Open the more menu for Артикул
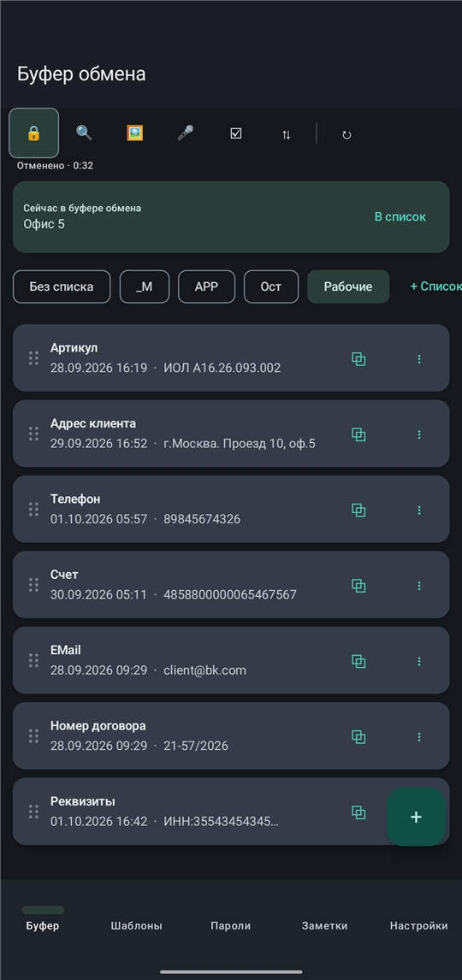This screenshot has width=462, height=980. 419,359
